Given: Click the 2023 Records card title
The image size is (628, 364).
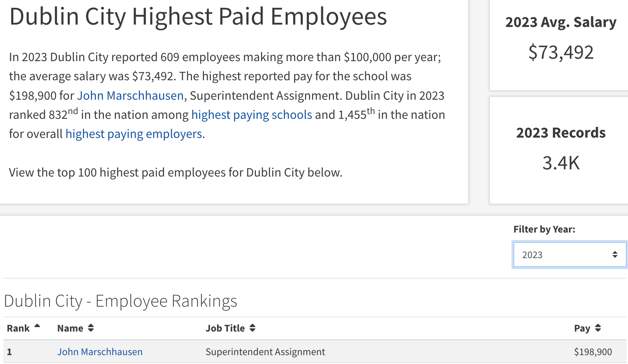Looking at the screenshot, I should click(561, 133).
